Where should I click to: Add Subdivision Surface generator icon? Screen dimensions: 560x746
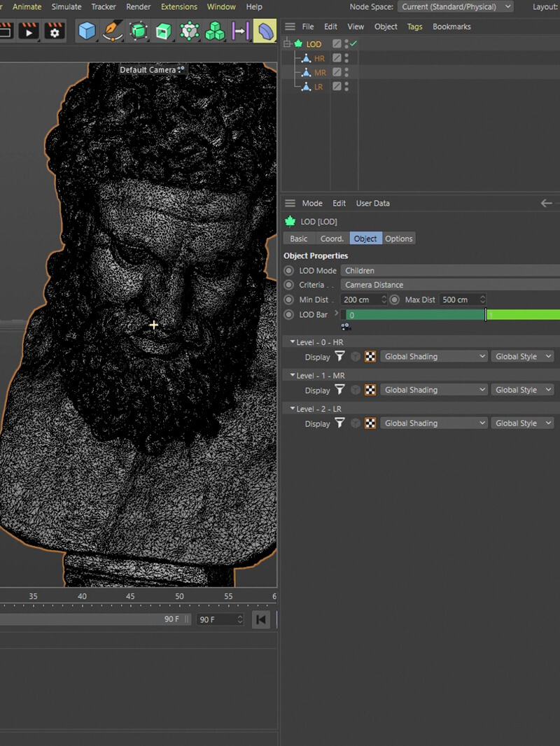[x=139, y=31]
